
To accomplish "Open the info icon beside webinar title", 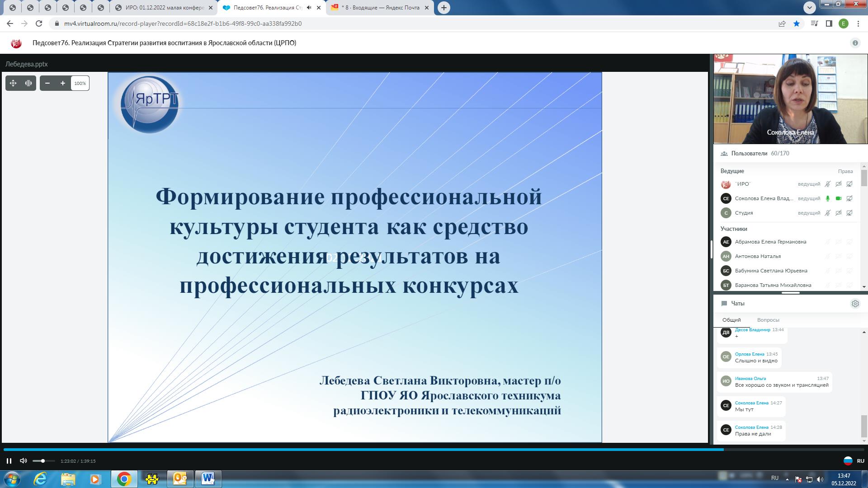I will [x=855, y=43].
